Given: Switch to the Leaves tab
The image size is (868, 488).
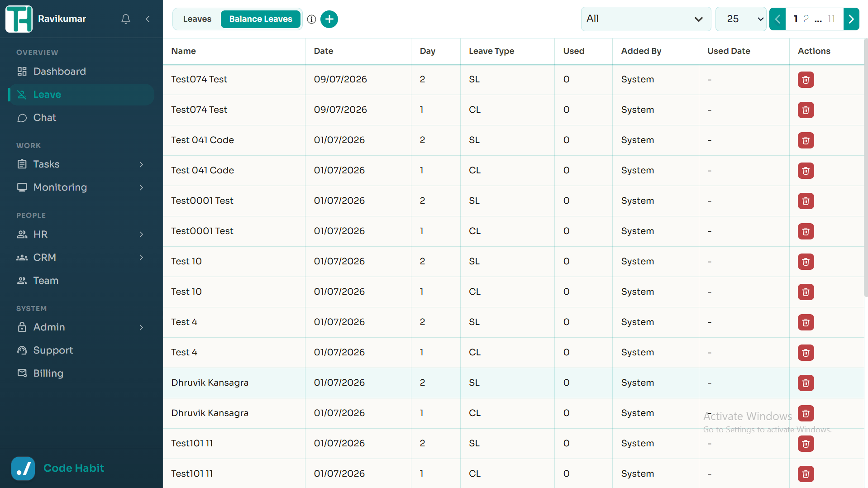Looking at the screenshot, I should pos(197,19).
